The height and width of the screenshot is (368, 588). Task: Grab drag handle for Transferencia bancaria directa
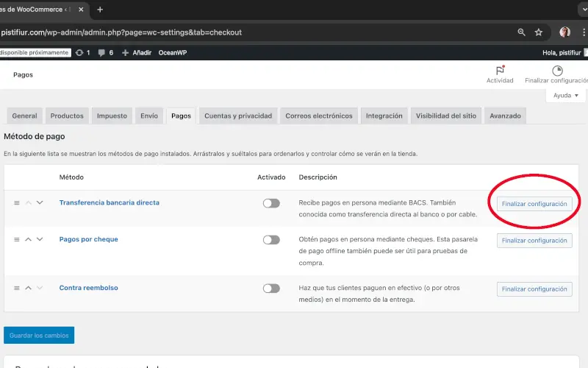[x=17, y=203]
